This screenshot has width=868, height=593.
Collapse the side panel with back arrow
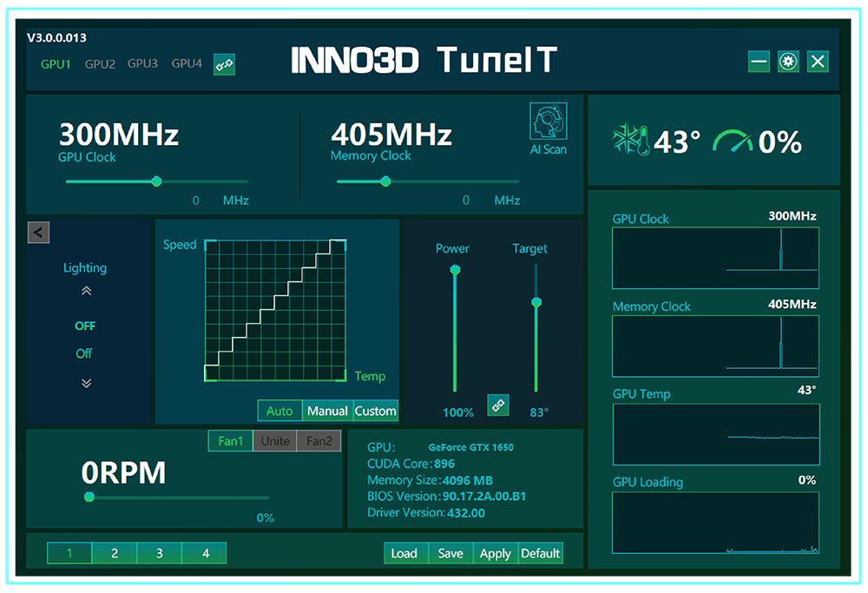pyautogui.click(x=39, y=233)
